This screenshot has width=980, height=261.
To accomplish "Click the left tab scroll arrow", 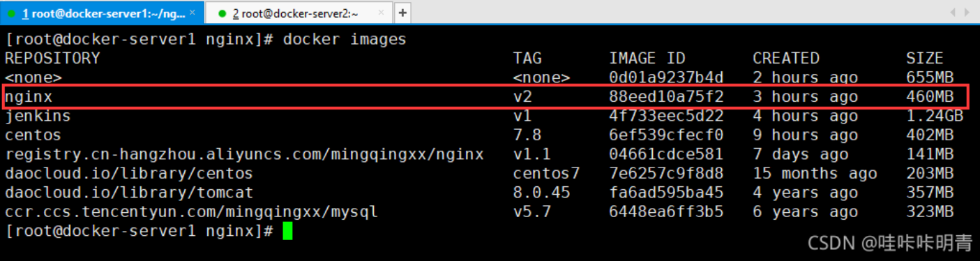I will click(x=954, y=13).
